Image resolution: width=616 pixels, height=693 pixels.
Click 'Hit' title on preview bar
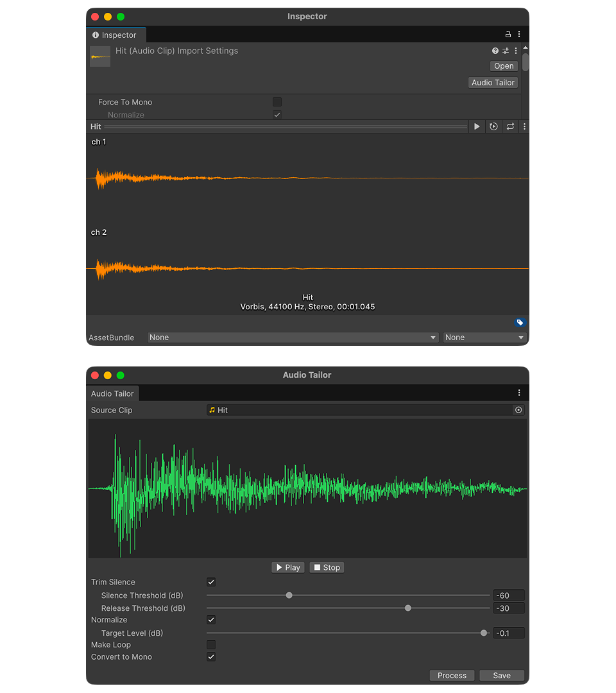(x=96, y=126)
